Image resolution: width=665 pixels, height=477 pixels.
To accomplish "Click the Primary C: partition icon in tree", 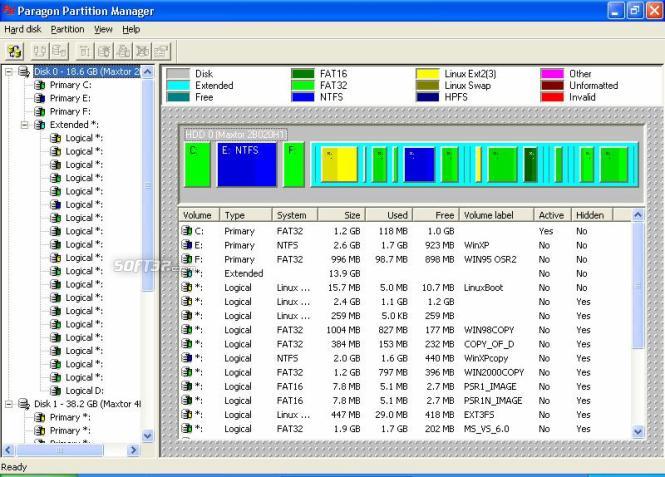I will pyautogui.click(x=39, y=85).
